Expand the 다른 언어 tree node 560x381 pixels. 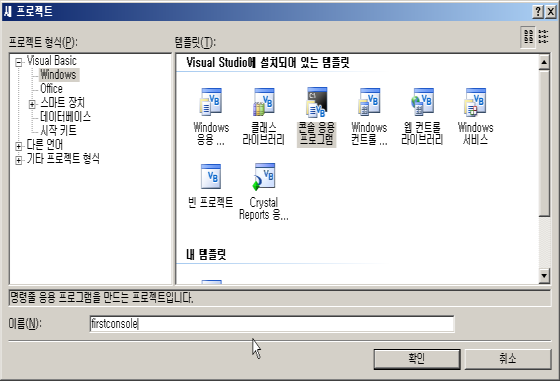tap(19, 146)
